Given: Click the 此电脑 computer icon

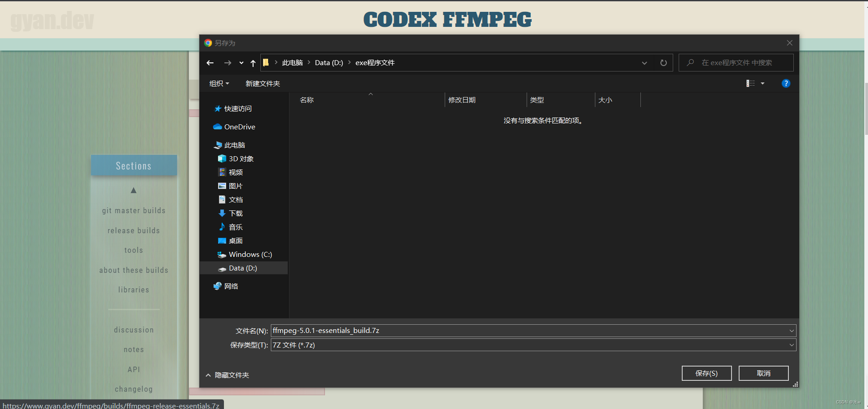Looking at the screenshot, I should click(218, 145).
